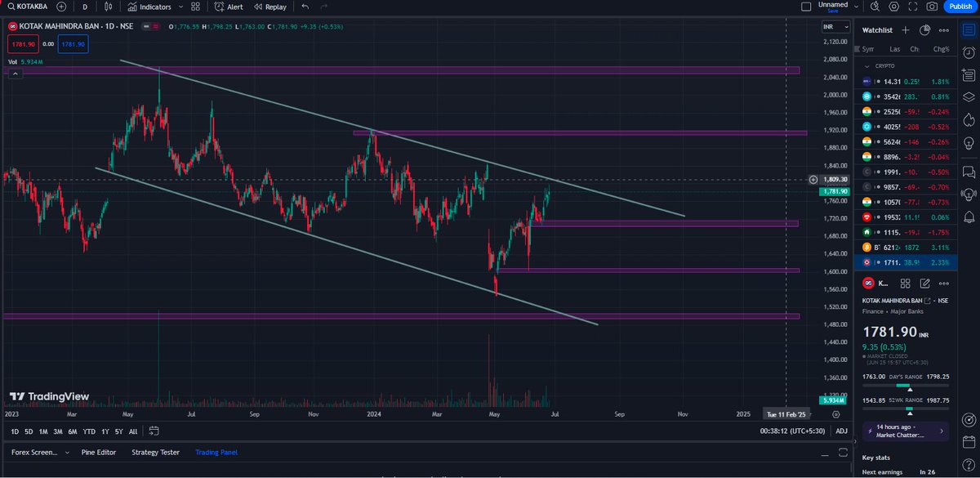Select the 1D time range

pos(15,431)
